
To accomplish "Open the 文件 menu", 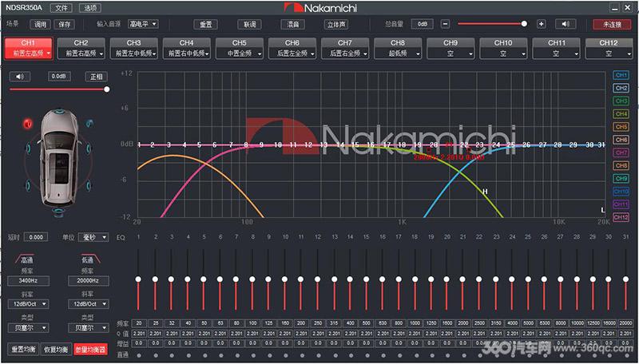I will [62, 8].
